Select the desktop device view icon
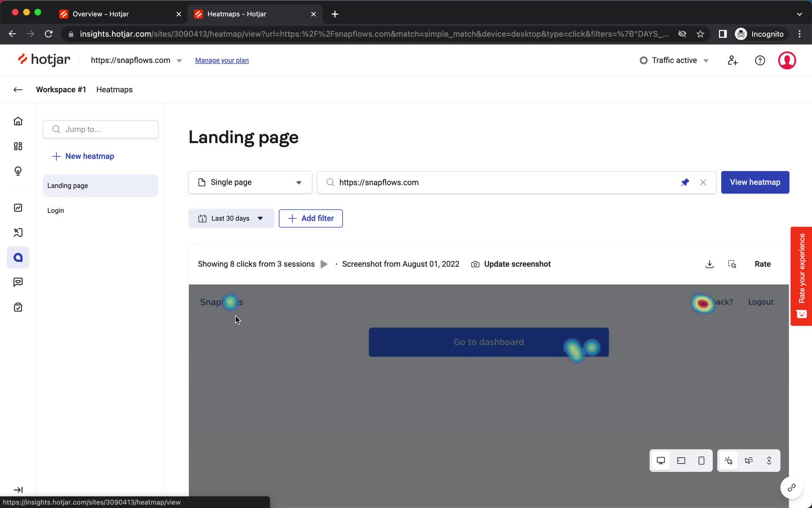 (660, 461)
